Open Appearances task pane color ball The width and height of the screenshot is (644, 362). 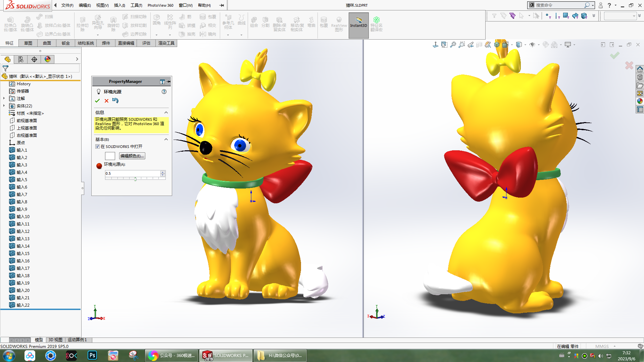[640, 101]
